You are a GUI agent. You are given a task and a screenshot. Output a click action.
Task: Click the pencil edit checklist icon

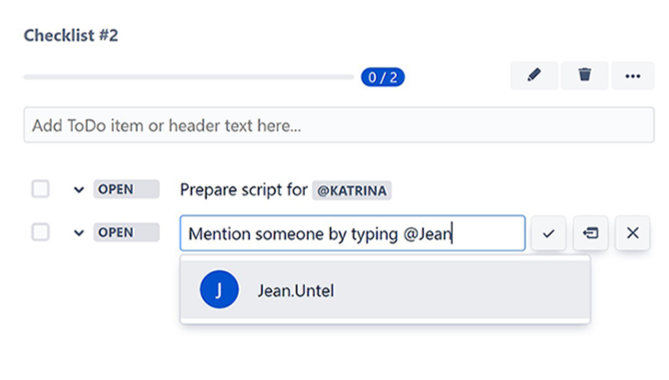pyautogui.click(x=534, y=75)
